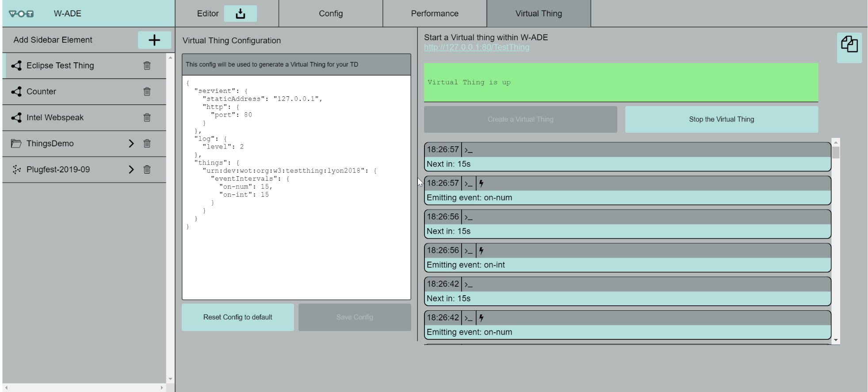The width and height of the screenshot is (868, 392).
Task: Click 'Virtual Thing is up' status box
Action: tap(621, 83)
